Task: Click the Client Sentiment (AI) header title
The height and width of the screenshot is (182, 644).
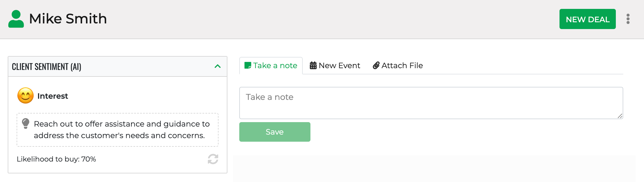Action: point(47,67)
